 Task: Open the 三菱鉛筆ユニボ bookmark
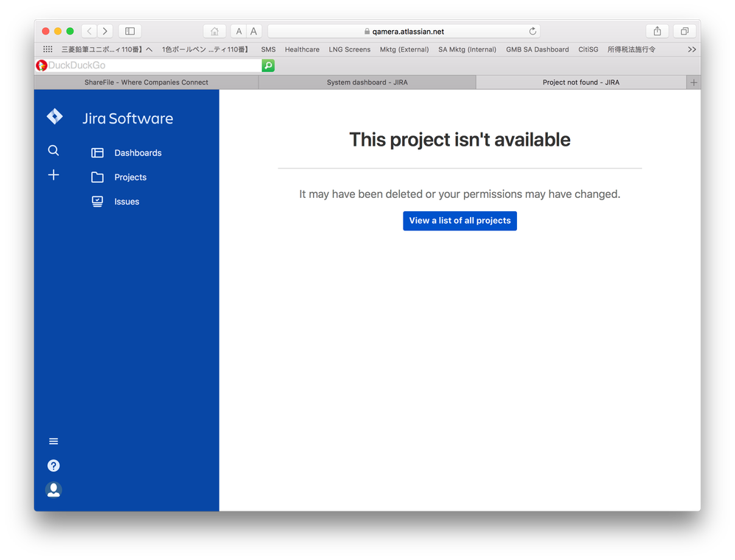point(107,49)
